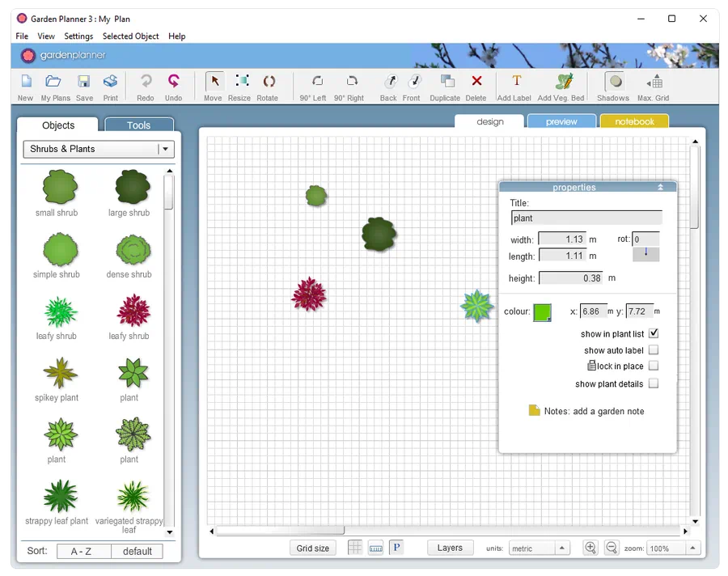
Task: Check the lock in place checkbox
Action: [x=654, y=366]
